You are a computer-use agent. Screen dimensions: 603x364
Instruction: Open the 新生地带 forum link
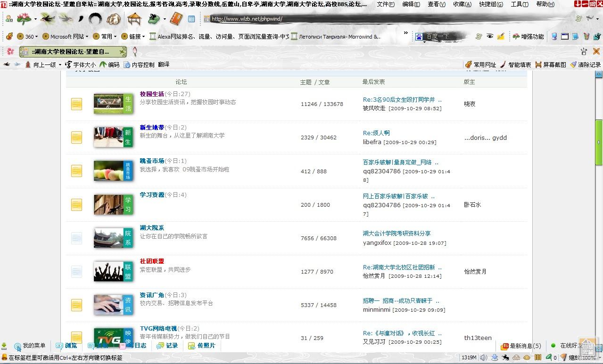152,128
